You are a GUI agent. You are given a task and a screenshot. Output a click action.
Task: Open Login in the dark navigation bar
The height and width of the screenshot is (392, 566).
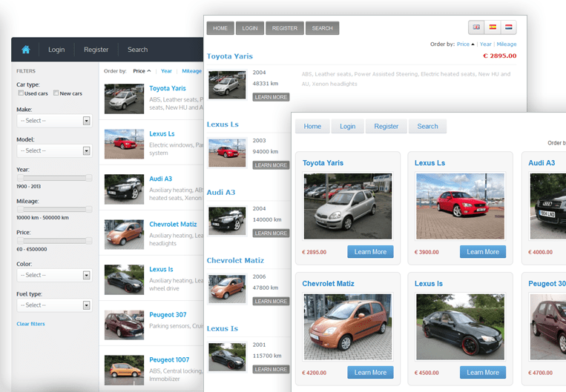[x=56, y=50]
